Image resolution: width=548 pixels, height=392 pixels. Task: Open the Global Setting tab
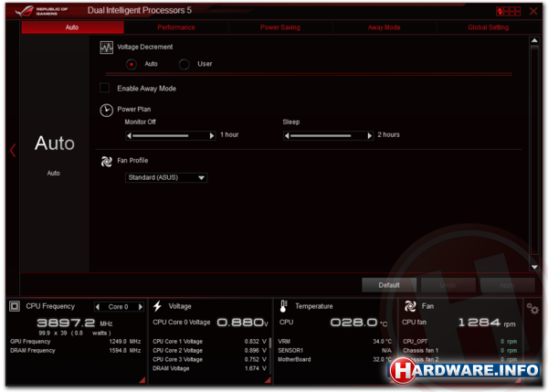488,27
